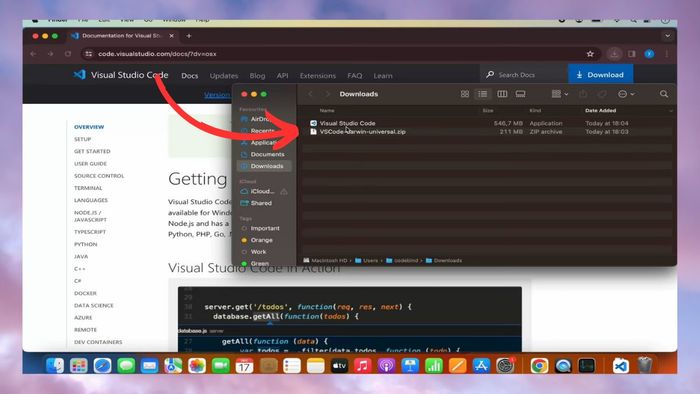Sort by the Name column header
The height and width of the screenshot is (394, 700).
click(x=327, y=110)
